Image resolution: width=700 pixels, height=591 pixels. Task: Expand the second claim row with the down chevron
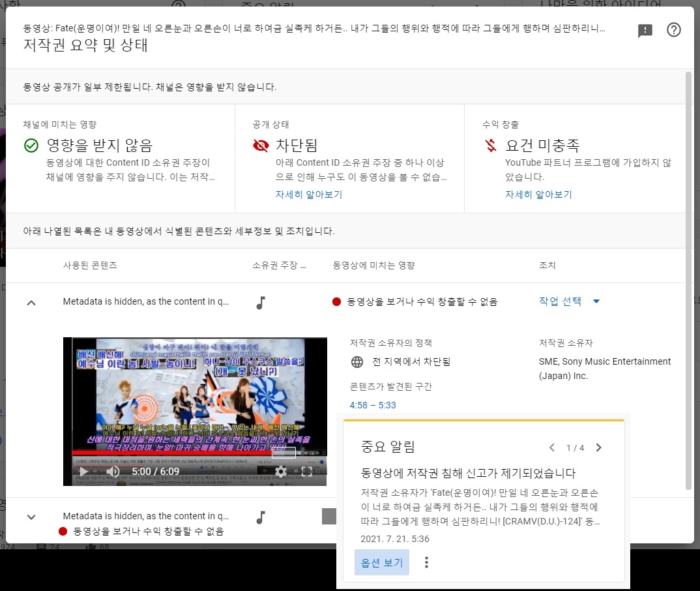pos(31,517)
